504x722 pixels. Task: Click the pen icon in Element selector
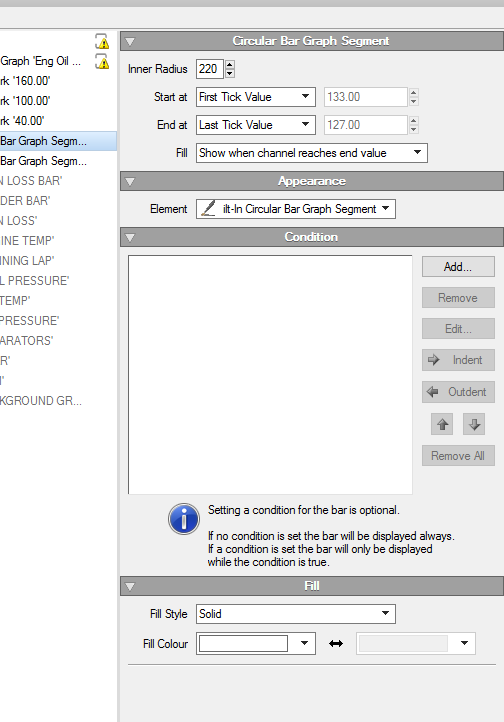click(x=209, y=209)
